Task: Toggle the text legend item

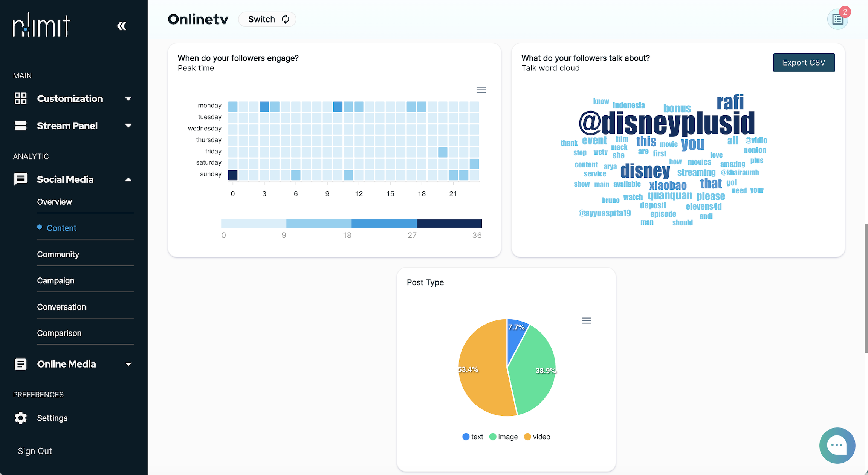Action: [x=472, y=437]
